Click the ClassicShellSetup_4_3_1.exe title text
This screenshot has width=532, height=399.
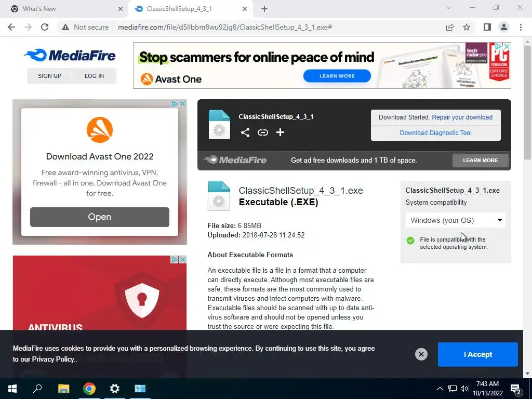click(301, 191)
